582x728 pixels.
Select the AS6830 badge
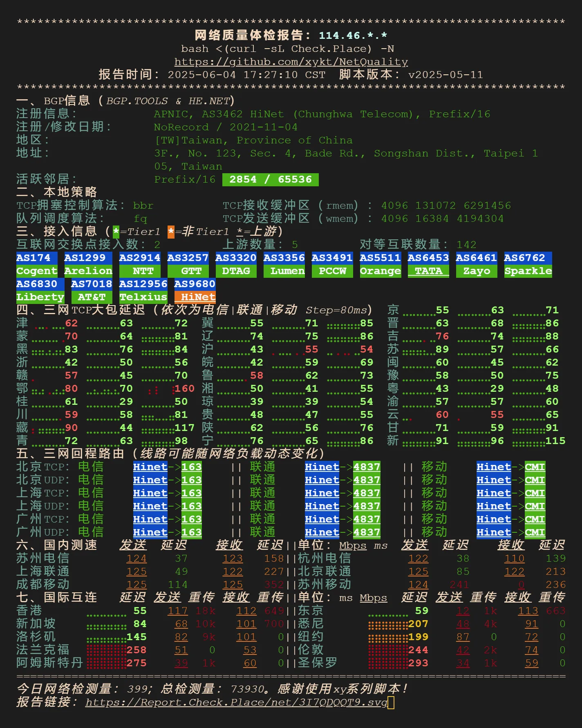[40, 284]
